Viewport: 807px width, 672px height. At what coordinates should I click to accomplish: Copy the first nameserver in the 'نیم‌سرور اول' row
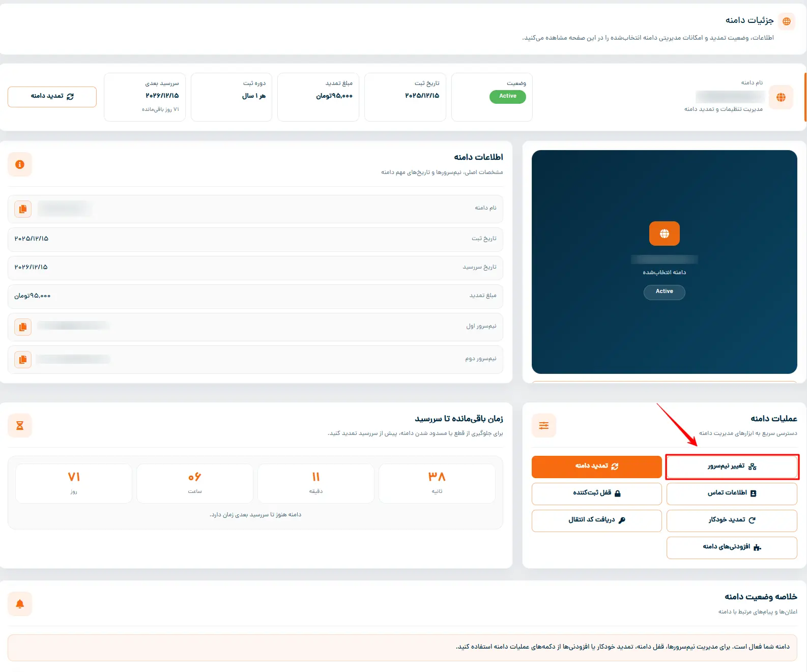(x=23, y=327)
